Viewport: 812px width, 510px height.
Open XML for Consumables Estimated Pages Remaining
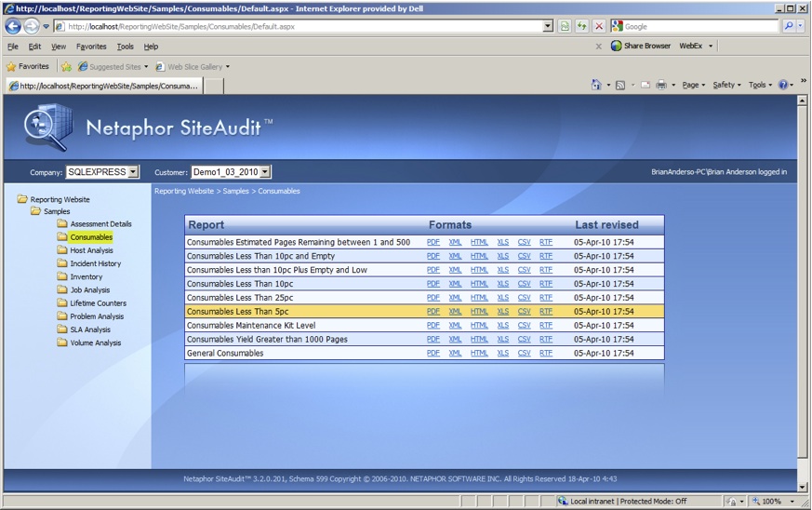(455, 242)
